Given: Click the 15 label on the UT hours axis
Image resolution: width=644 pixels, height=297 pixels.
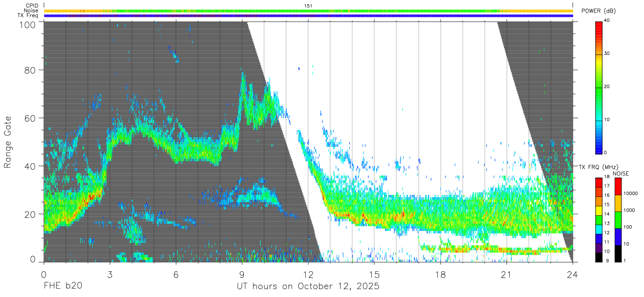Looking at the screenshot, I should coord(374,274).
